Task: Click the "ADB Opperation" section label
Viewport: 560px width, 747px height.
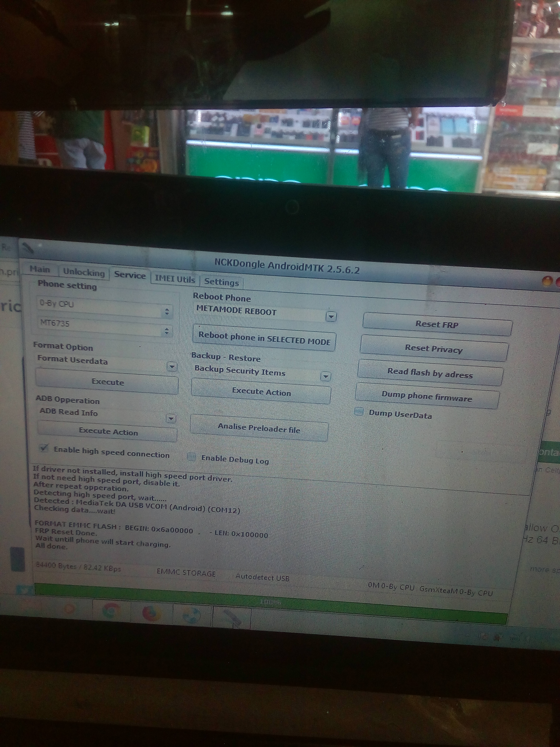Action: tap(68, 400)
